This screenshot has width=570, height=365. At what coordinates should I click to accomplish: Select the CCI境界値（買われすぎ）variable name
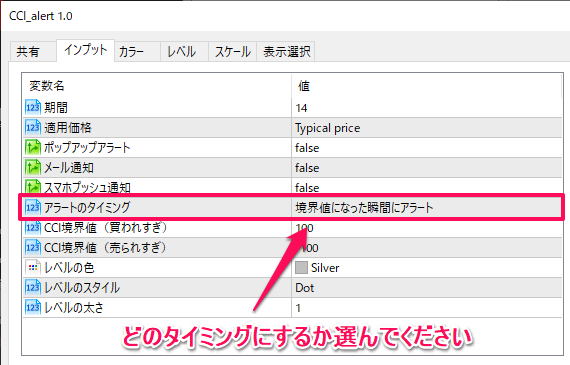[106, 228]
